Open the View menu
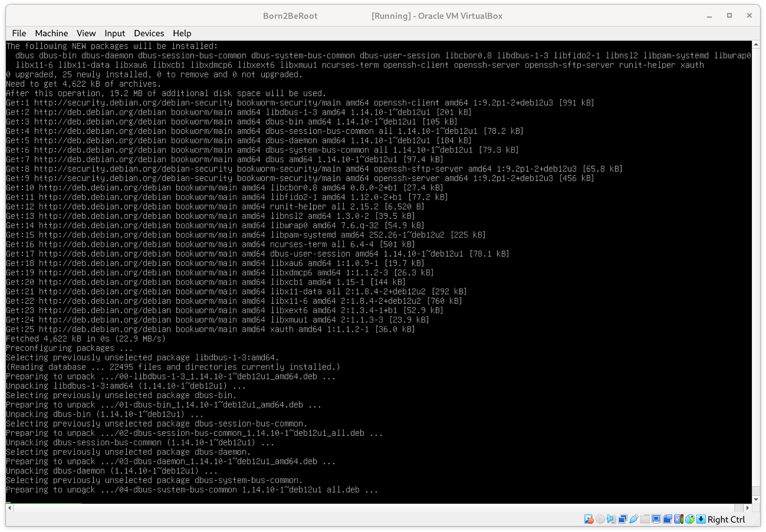Screen dimensions: 766x532 86,33
